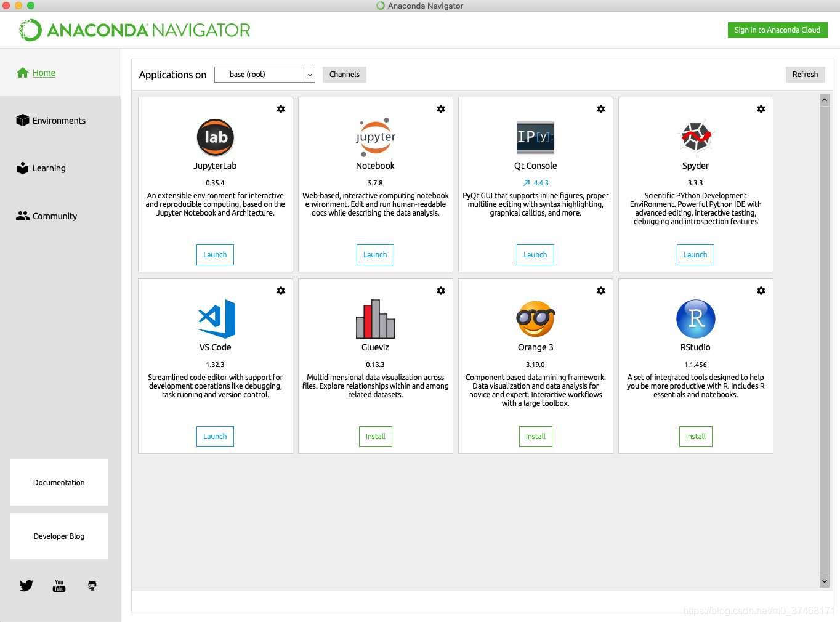The width and height of the screenshot is (840, 622).
Task: Install Orange 3
Action: click(x=536, y=437)
